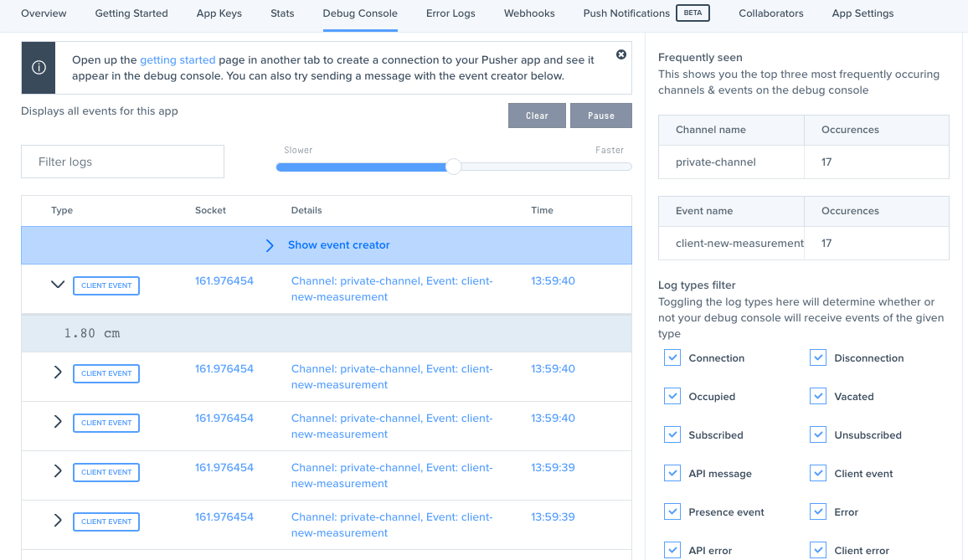Switch to the Error Logs tab

pyautogui.click(x=451, y=13)
